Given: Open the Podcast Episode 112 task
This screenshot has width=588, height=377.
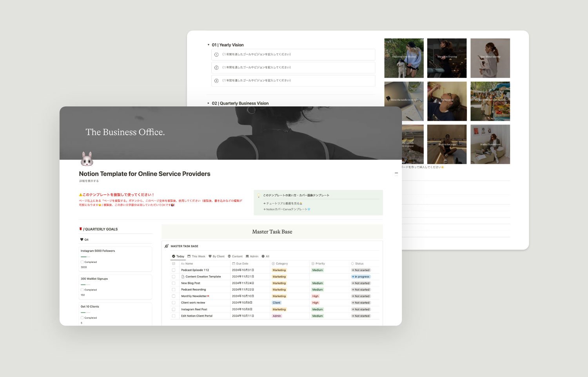Looking at the screenshot, I should [195, 270].
